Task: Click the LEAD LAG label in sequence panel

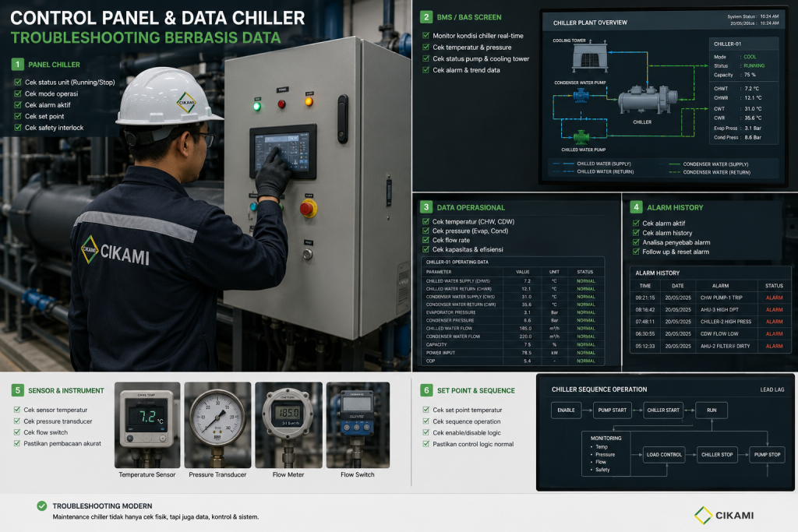Action: point(772,389)
